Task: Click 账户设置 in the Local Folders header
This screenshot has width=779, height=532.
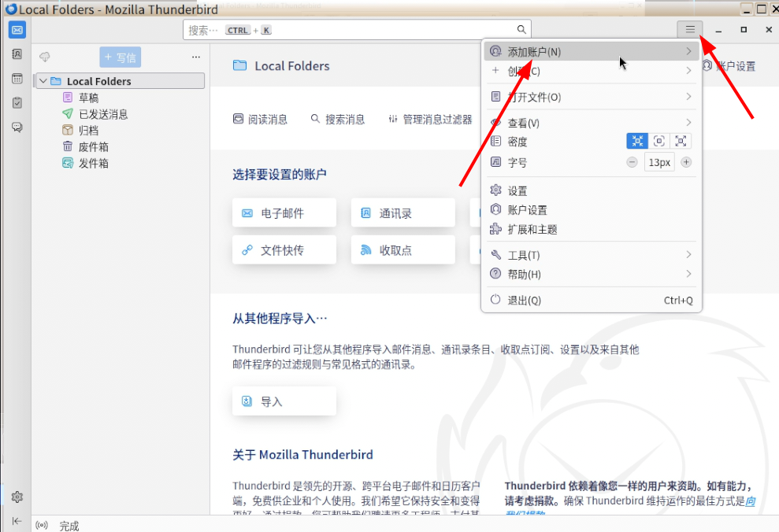Action: pos(729,66)
